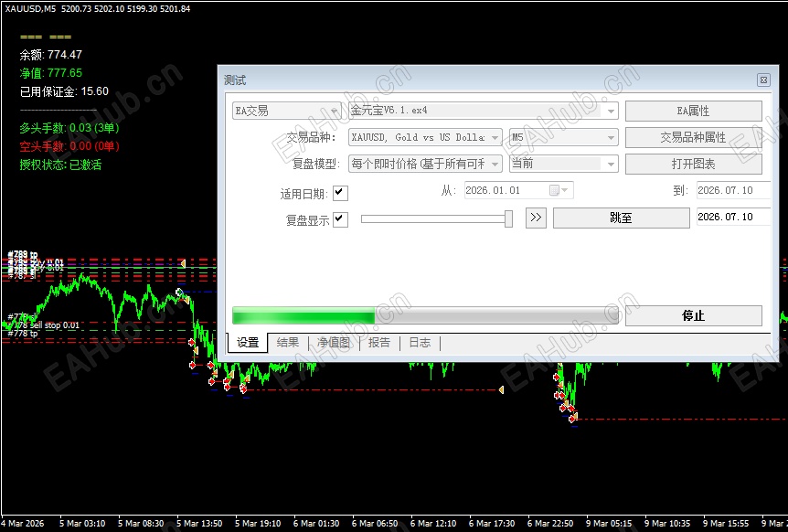Image resolution: width=788 pixels, height=532 pixels.
Task: Open the EA交易 type dropdown
Action: coord(287,111)
